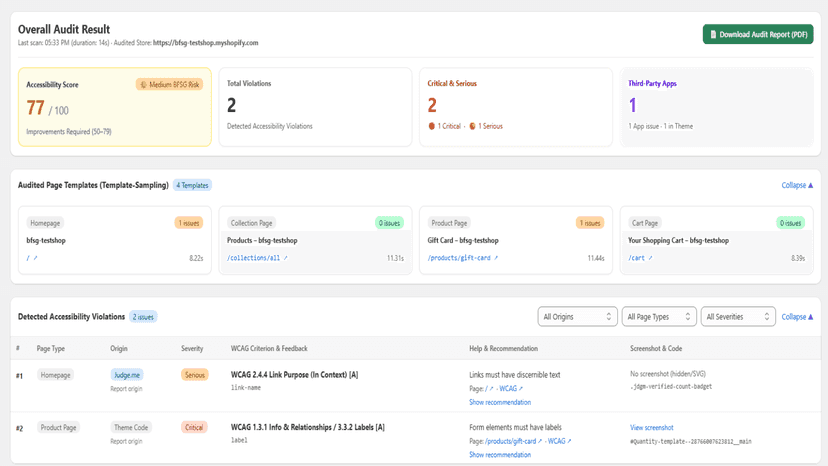Image resolution: width=828 pixels, height=466 pixels.
Task: Open the All Severities filter dropdown
Action: coord(738,316)
